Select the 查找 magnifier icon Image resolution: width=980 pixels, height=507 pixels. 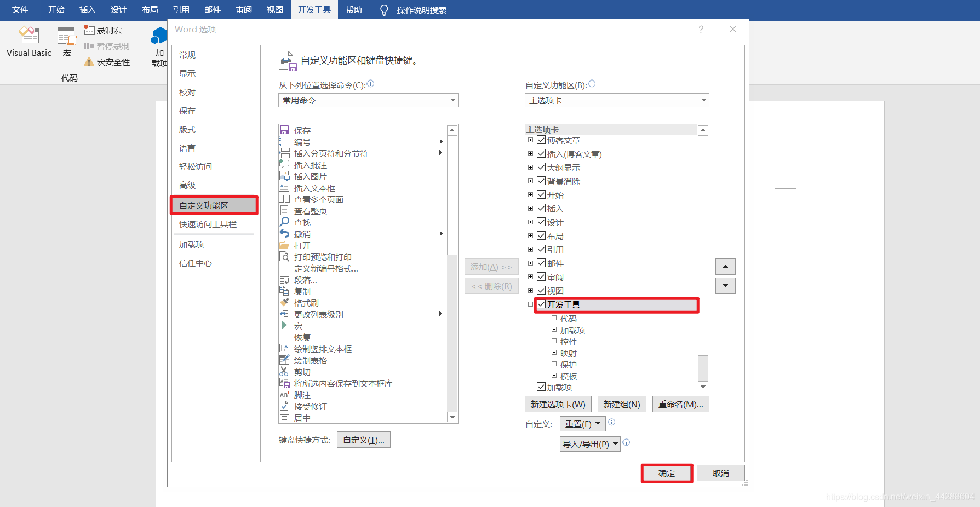(x=284, y=222)
